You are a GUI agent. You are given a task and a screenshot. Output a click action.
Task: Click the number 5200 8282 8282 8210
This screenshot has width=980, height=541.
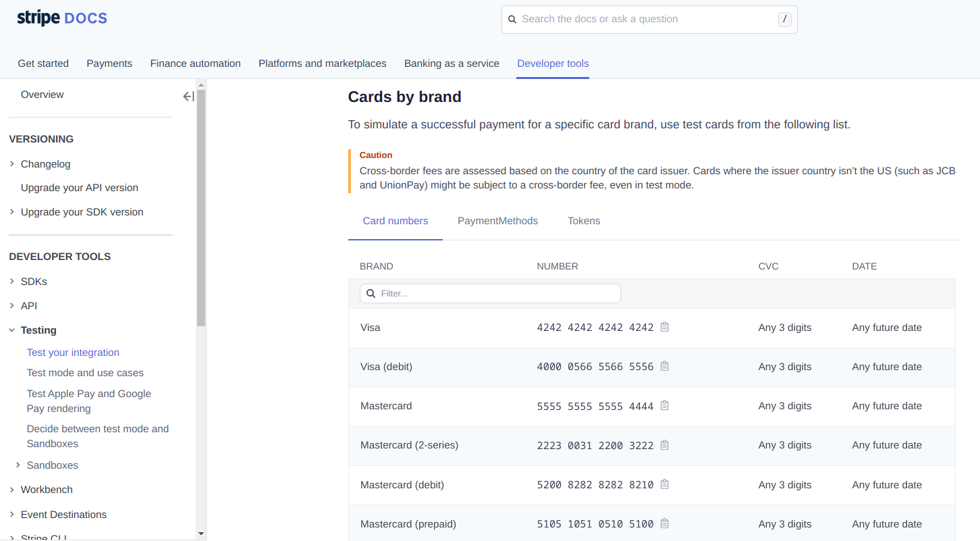[595, 485]
